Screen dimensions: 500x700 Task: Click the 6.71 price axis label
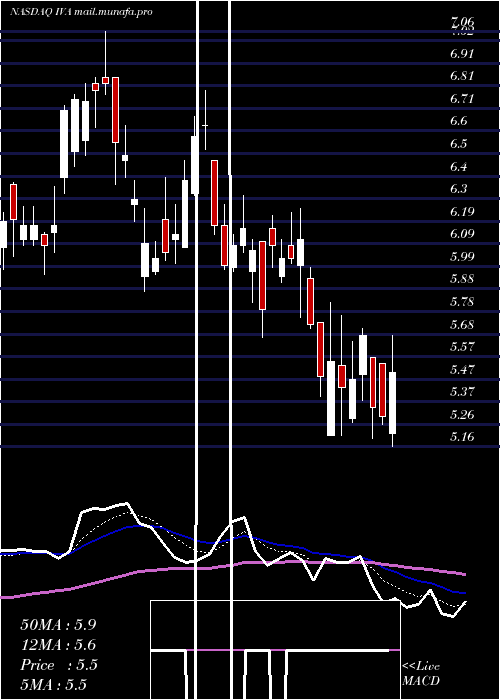pyautogui.click(x=462, y=99)
